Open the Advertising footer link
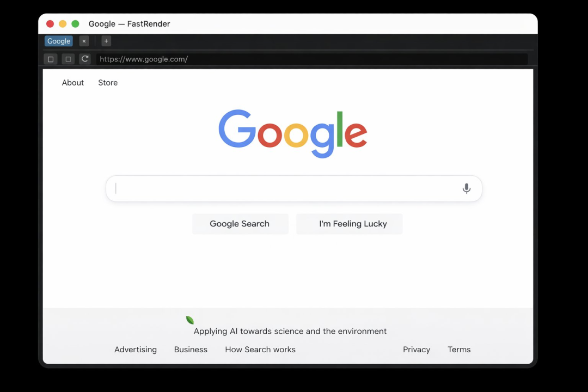Image resolution: width=588 pixels, height=392 pixels. [136, 350]
